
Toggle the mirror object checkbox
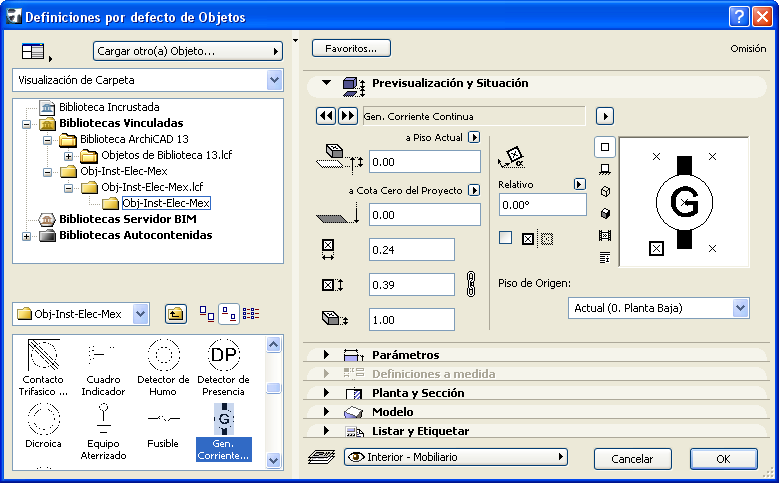point(505,238)
